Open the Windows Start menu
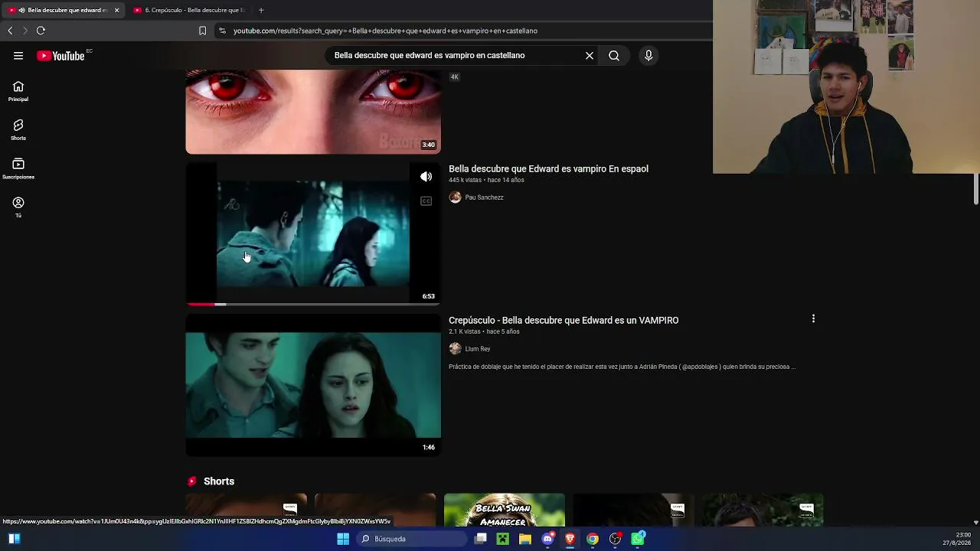Screen dimensions: 980x551 tap(343, 539)
